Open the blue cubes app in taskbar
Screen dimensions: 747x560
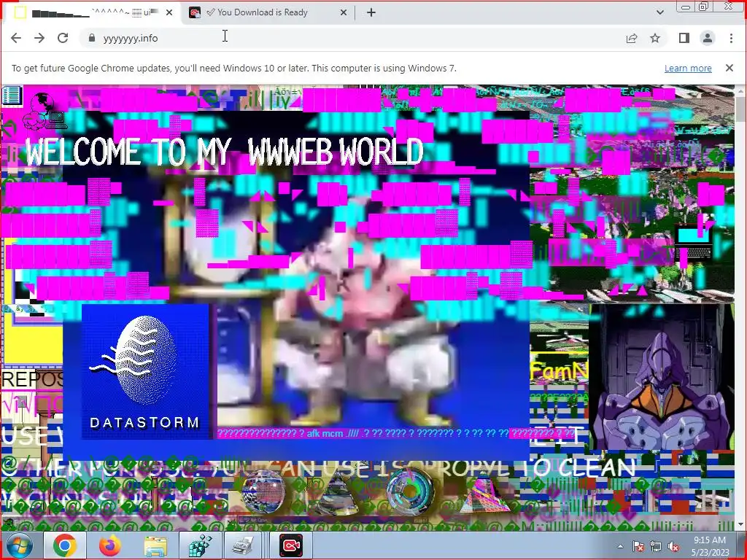[x=201, y=545]
